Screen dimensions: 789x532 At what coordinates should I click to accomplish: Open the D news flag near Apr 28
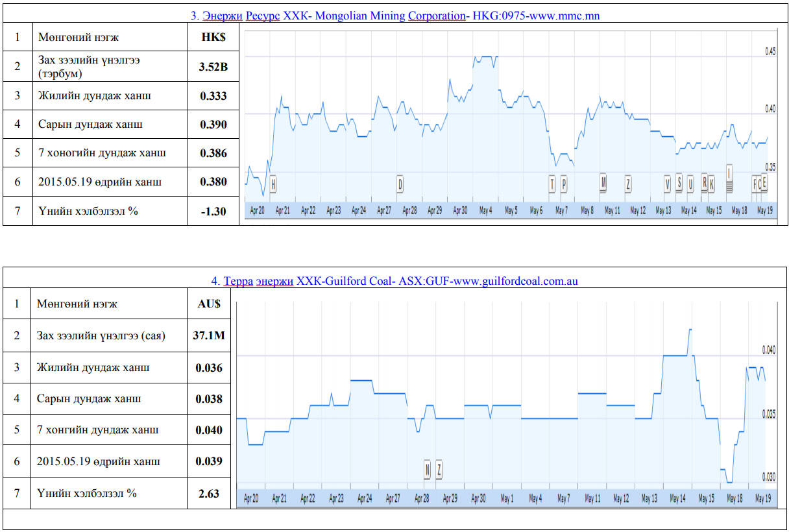400,184
